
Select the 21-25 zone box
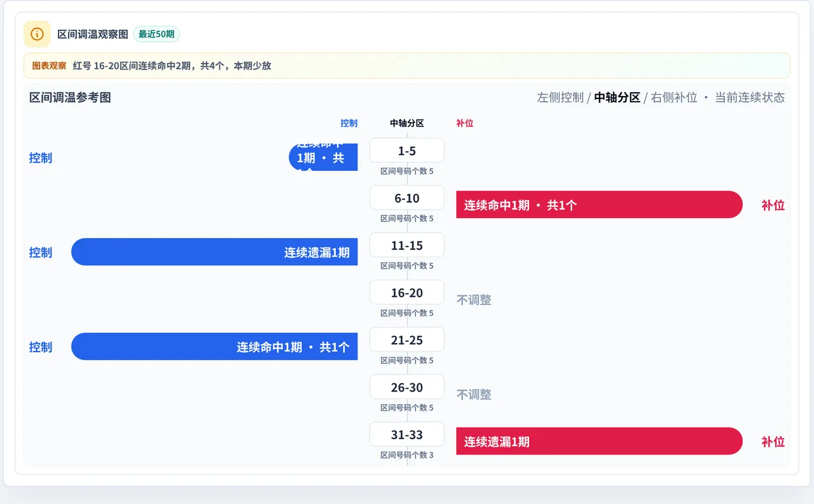click(407, 340)
